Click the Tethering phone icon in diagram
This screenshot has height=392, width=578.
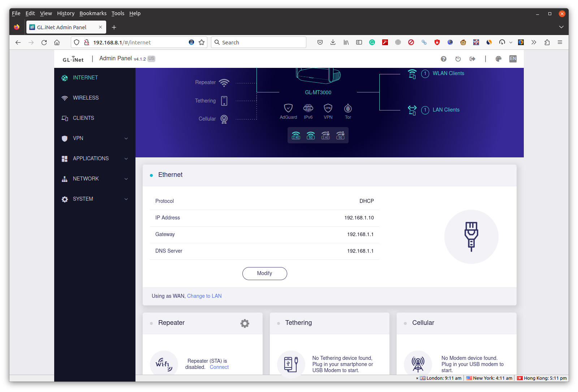tap(224, 101)
